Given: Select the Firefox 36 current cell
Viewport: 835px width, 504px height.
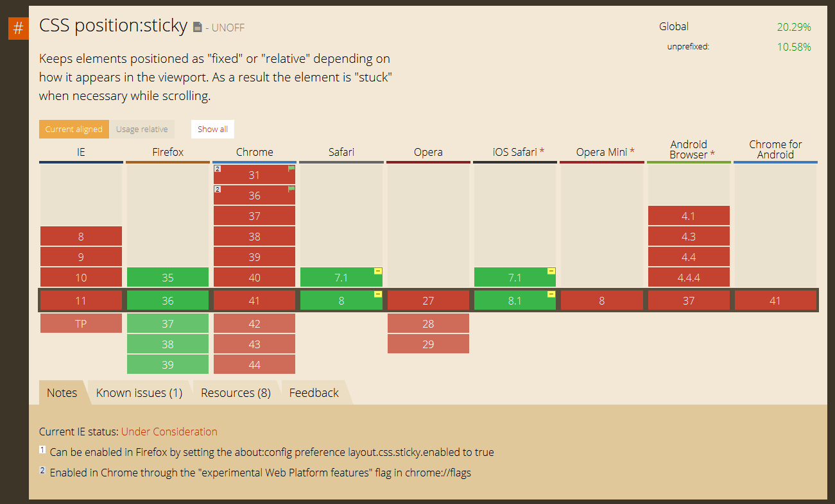Looking at the screenshot, I should click(x=168, y=300).
